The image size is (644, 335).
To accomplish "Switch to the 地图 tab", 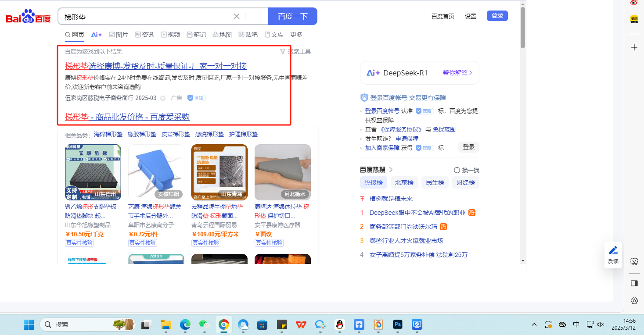I will pos(222,35).
